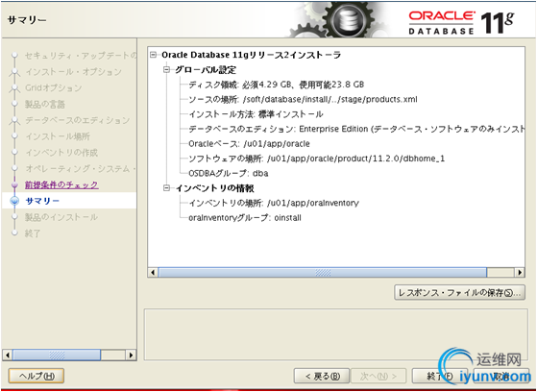Click the left arrow of sidebar scrollbar
Viewport: 537px width, 392px height.
(8, 355)
